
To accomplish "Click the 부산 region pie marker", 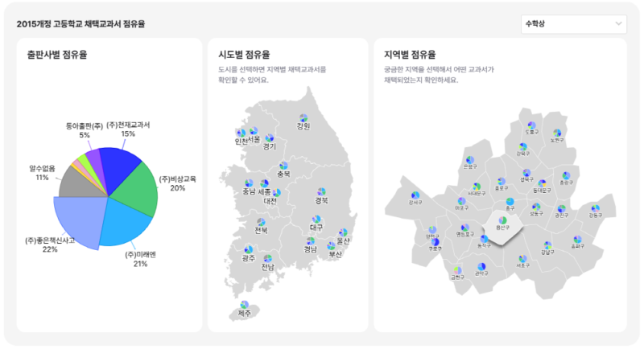I will tap(332, 245).
